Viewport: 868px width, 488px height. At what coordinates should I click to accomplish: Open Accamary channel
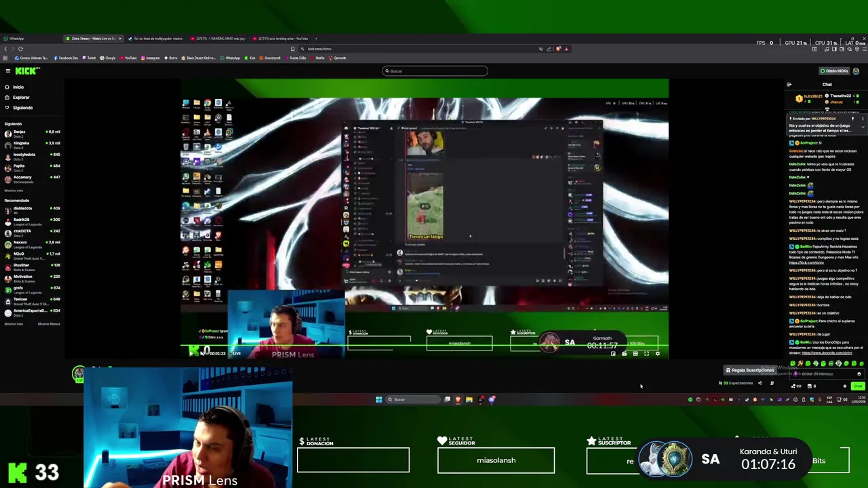pyautogui.click(x=32, y=178)
